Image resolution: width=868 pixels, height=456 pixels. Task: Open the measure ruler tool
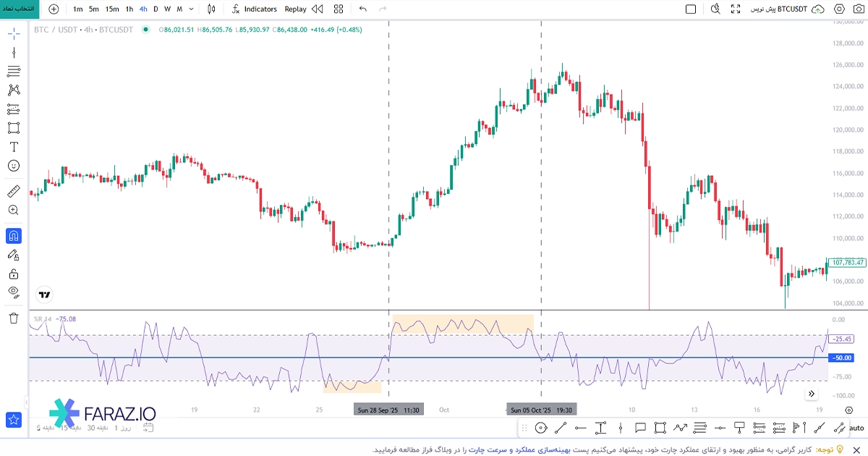click(x=14, y=191)
